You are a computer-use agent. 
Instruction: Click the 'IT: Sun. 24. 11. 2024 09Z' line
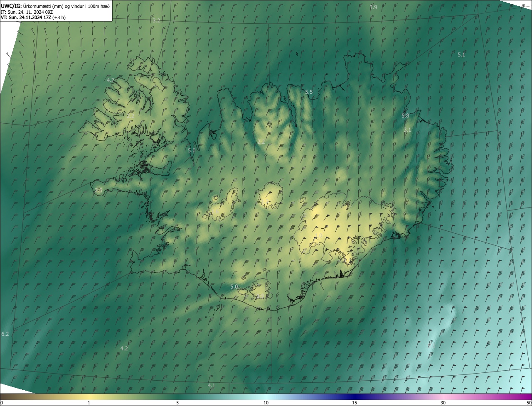[27, 12]
